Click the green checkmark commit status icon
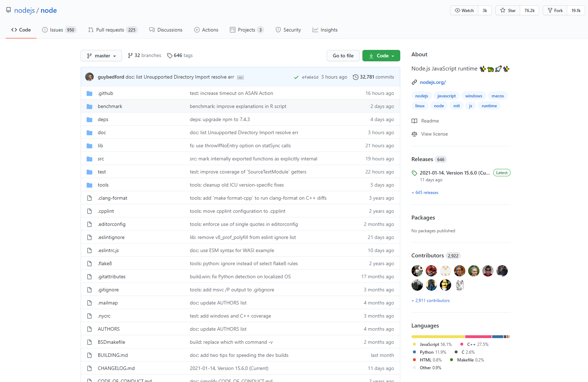This screenshot has height=382, width=588. point(296,77)
